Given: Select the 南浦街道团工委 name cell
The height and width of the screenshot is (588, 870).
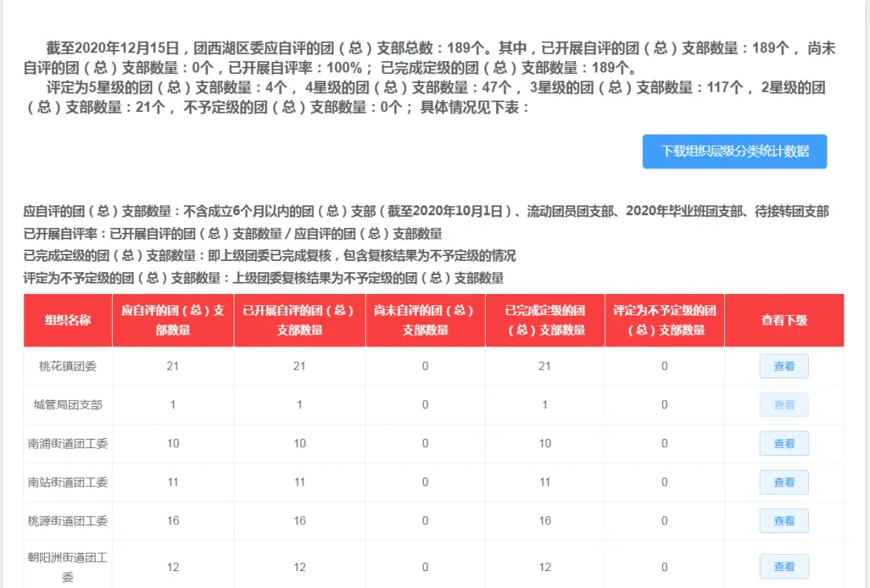Looking at the screenshot, I should [x=68, y=443].
